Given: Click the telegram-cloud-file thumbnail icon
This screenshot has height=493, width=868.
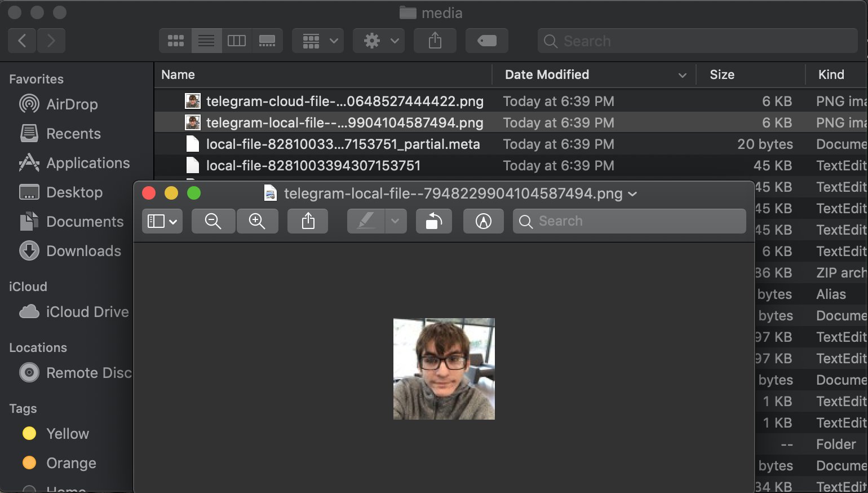Looking at the screenshot, I should [193, 102].
